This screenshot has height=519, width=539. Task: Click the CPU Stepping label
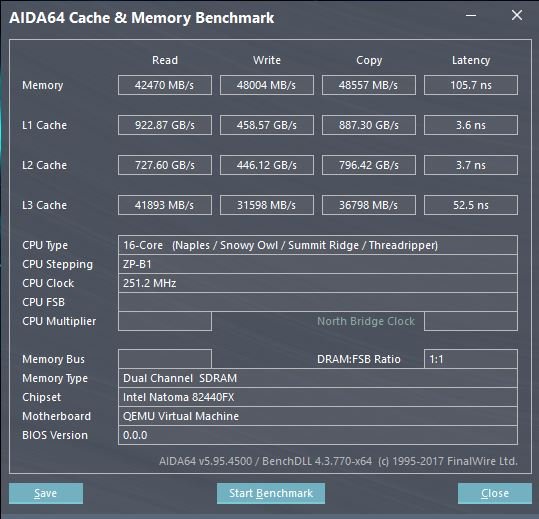[57, 264]
